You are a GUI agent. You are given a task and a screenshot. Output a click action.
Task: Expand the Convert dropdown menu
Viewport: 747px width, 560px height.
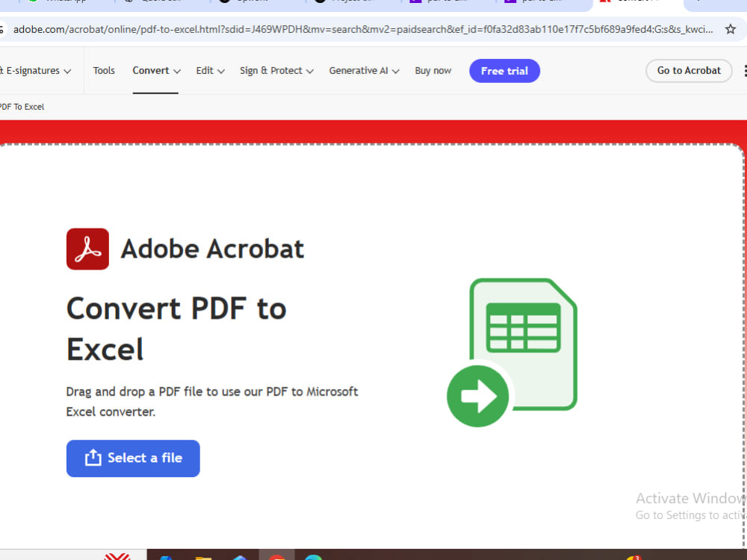(156, 70)
